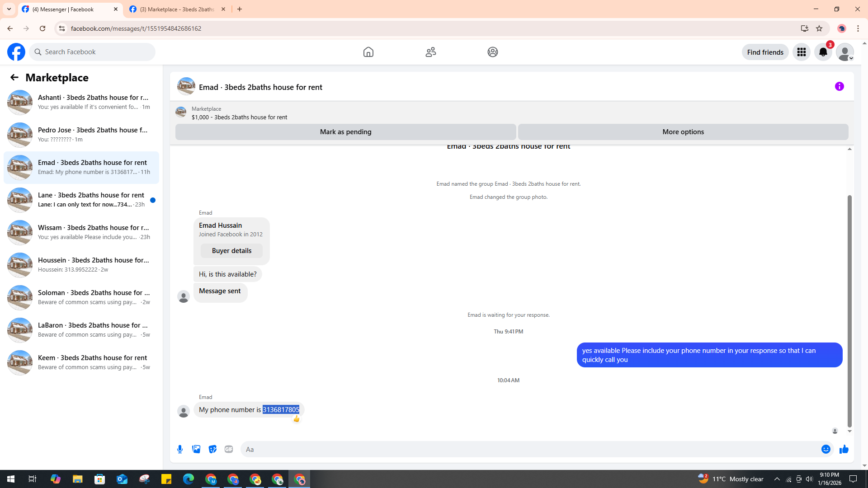Open the Facebook apps grid menu
Viewport: 868px width, 488px height.
click(x=801, y=52)
